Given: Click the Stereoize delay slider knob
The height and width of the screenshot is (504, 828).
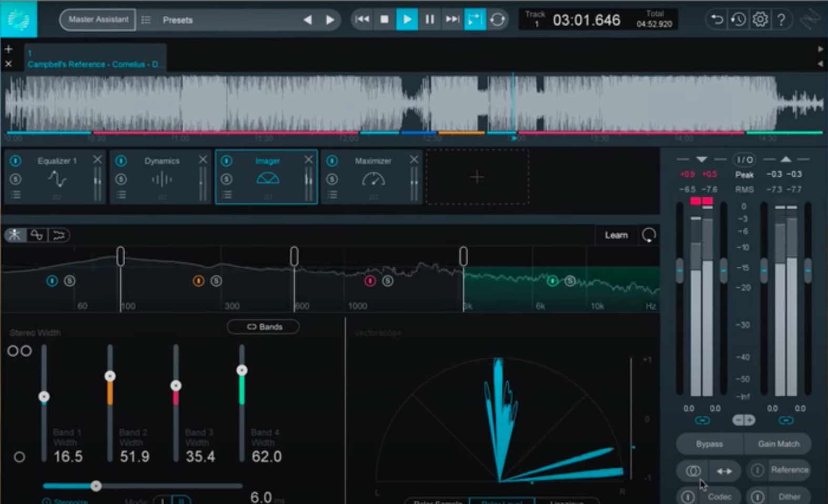Looking at the screenshot, I should [96, 486].
